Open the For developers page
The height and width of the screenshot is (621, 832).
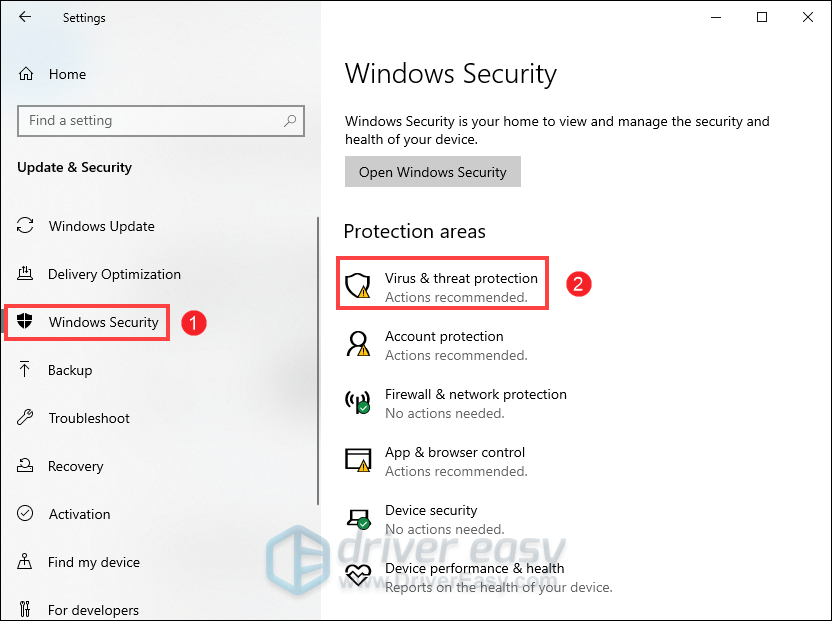(93, 609)
